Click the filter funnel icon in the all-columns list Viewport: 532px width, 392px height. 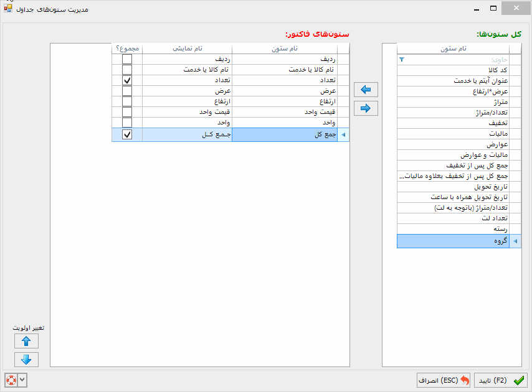[x=402, y=60]
